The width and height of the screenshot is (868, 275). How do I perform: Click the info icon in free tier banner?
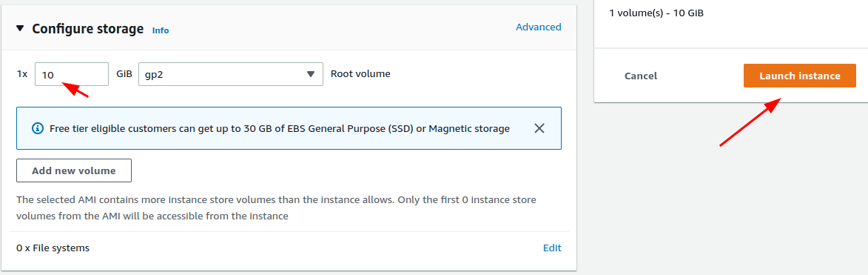pyautogui.click(x=38, y=129)
